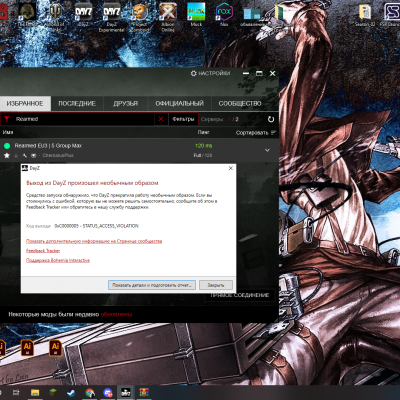Open World of Tanks desktop shortcut
The image size is (400, 400).
pos(55,17)
